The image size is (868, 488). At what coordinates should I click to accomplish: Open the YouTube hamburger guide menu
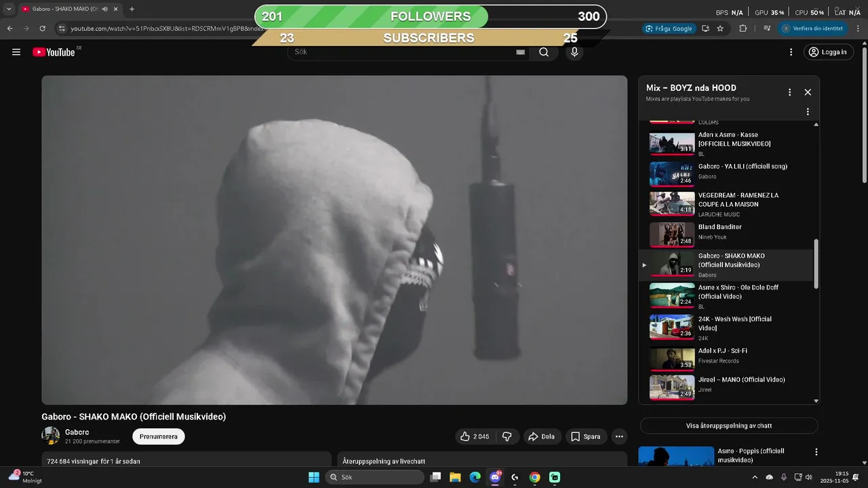(16, 52)
